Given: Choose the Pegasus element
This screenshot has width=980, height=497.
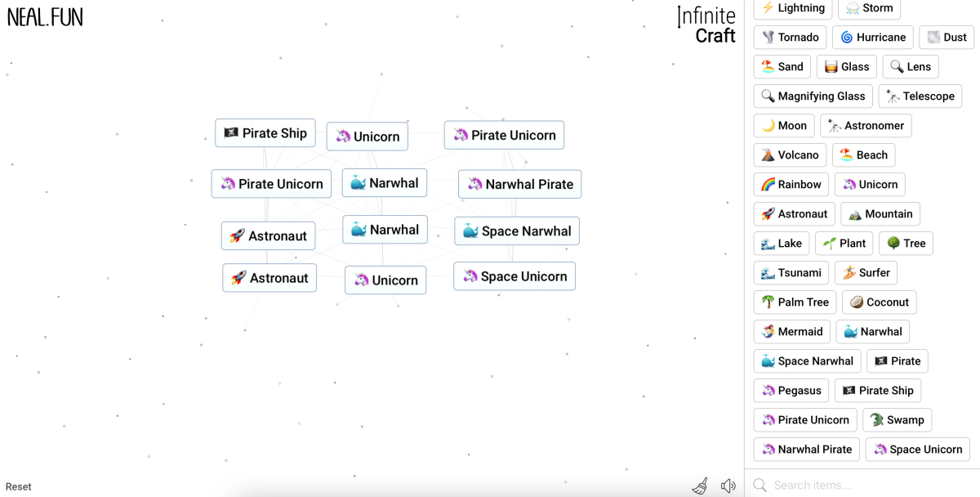Looking at the screenshot, I should click(x=791, y=390).
